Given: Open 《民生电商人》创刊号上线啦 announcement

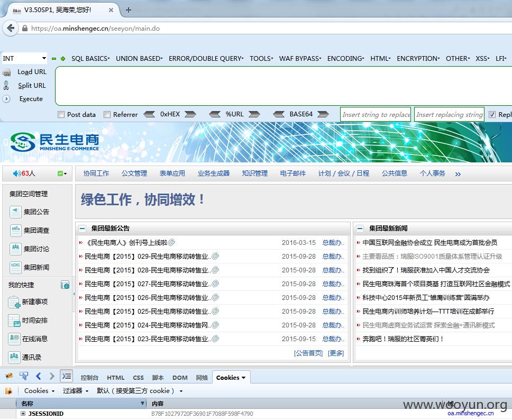Looking at the screenshot, I should coord(126,243).
